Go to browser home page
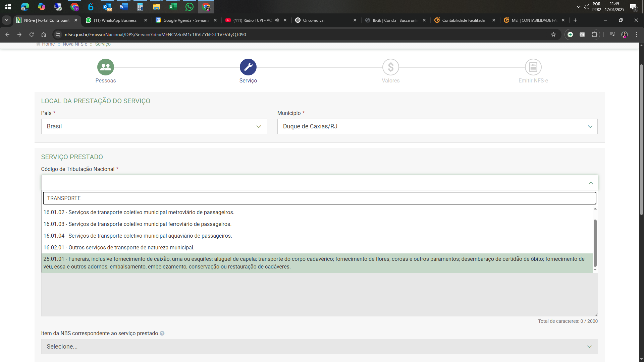The height and width of the screenshot is (362, 644). point(44,35)
